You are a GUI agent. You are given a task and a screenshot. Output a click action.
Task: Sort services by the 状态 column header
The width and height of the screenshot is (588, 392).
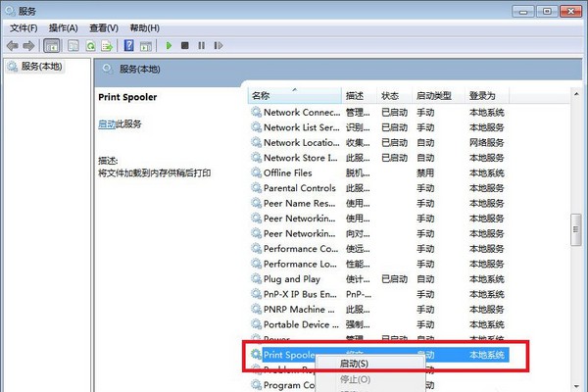[x=390, y=96]
